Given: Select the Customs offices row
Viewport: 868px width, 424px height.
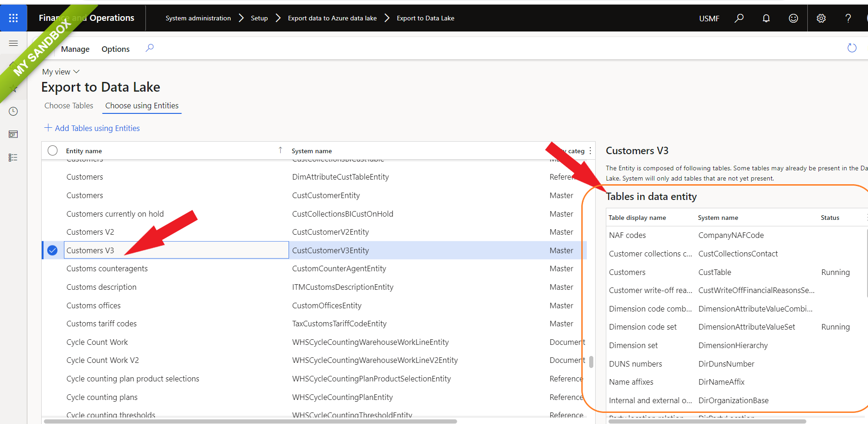Looking at the screenshot, I should 314,306.
